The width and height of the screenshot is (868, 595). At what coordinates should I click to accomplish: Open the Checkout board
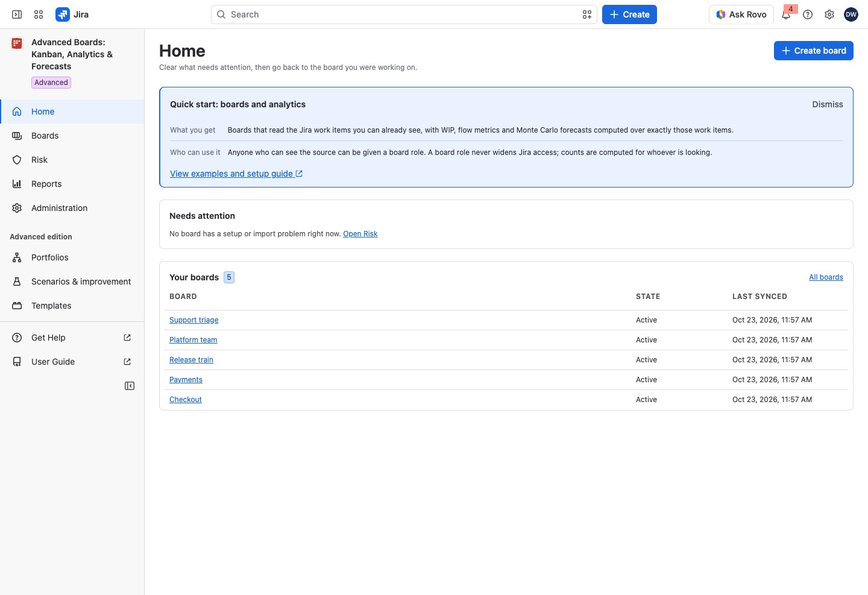[x=186, y=400]
